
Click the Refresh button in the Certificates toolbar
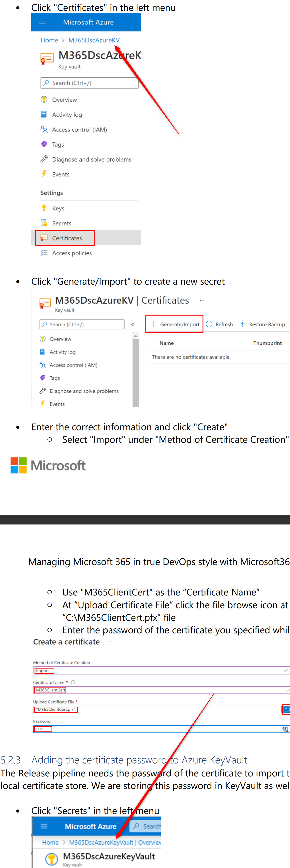click(x=219, y=324)
